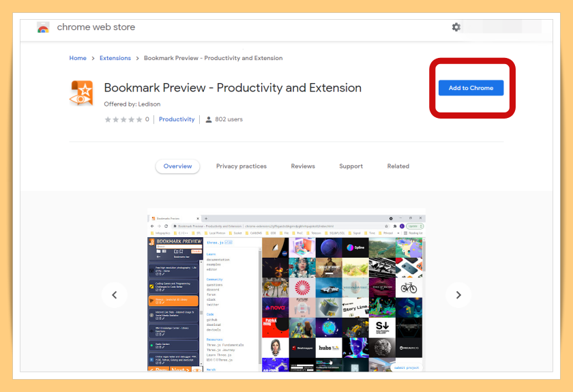Image resolution: width=573 pixels, height=392 pixels.
Task: Click the Chrome Web Store logo
Action: (43, 27)
